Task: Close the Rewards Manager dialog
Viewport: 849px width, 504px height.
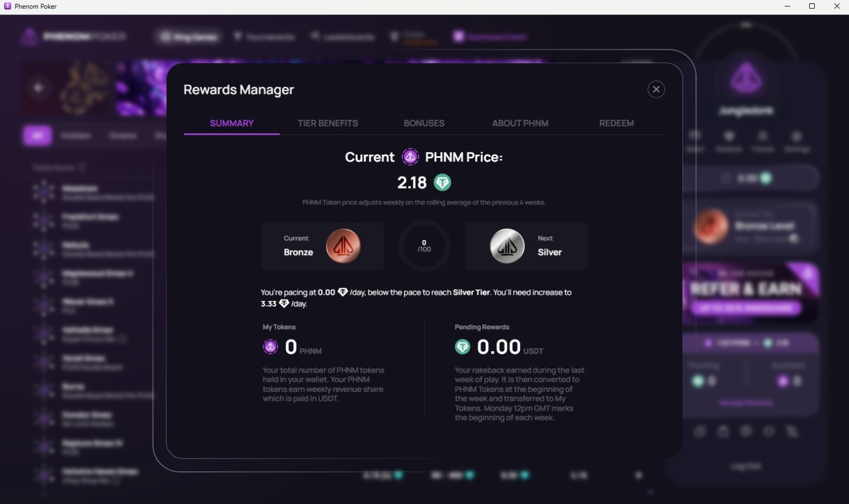Action: pyautogui.click(x=656, y=89)
